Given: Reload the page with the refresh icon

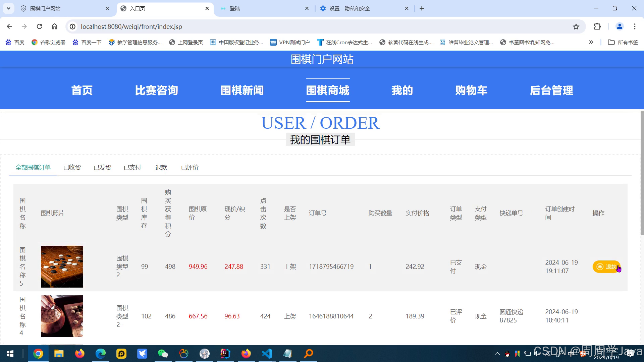Looking at the screenshot, I should pos(39,26).
